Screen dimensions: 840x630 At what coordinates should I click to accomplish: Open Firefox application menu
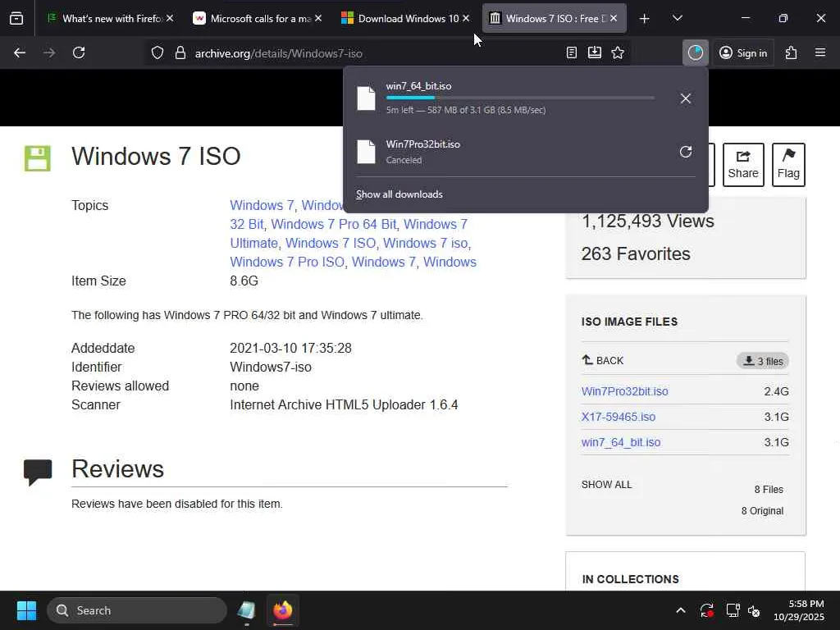click(x=820, y=52)
